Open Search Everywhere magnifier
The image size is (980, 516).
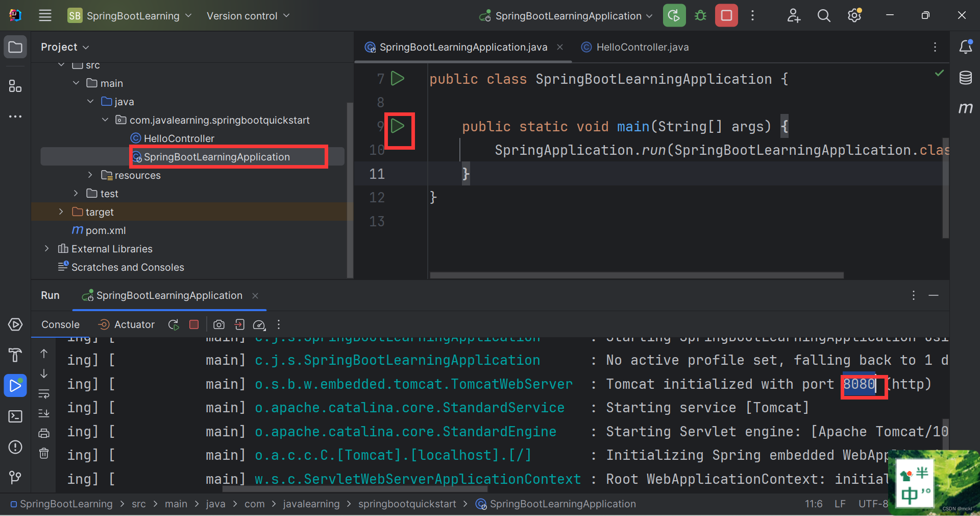(824, 15)
